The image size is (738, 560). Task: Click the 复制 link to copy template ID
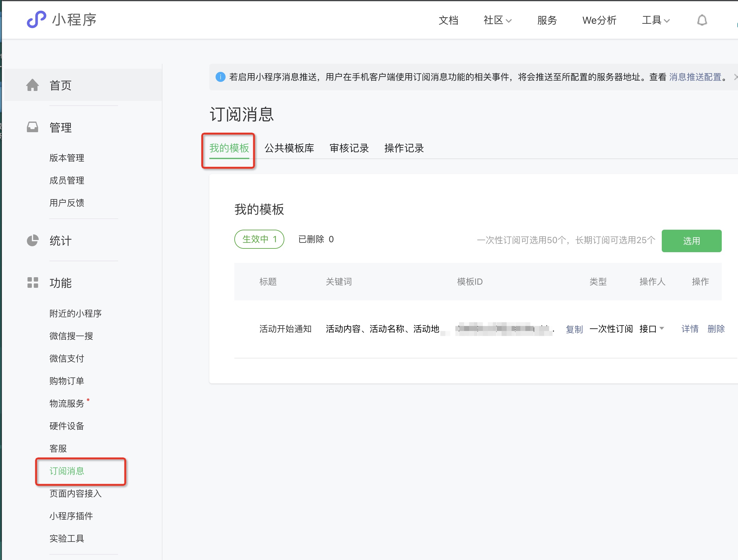pyautogui.click(x=574, y=329)
